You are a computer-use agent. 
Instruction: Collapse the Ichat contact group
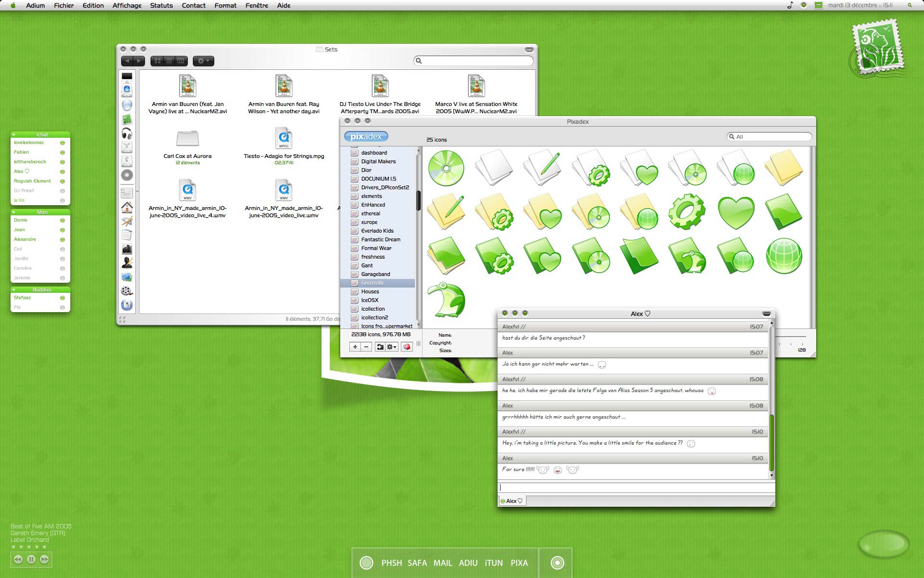14,135
